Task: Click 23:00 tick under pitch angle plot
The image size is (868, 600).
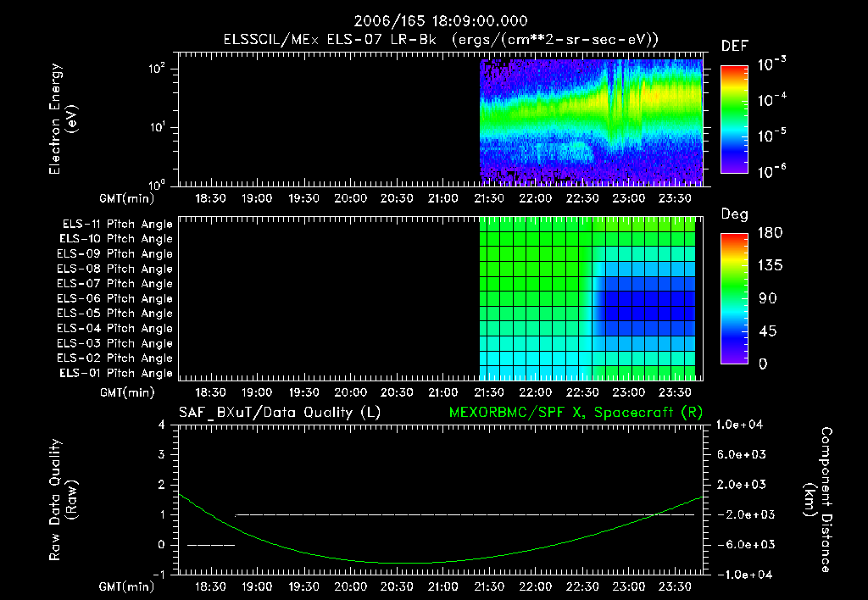Action: click(629, 392)
